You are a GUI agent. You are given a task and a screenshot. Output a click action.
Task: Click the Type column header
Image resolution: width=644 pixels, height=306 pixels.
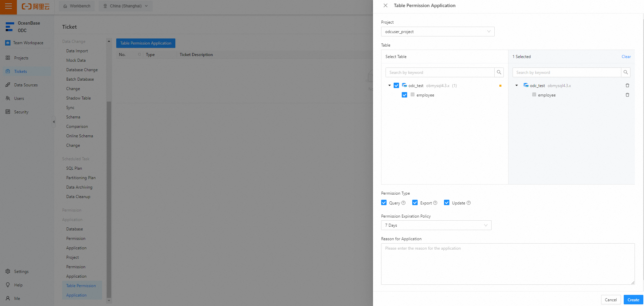[150, 55]
